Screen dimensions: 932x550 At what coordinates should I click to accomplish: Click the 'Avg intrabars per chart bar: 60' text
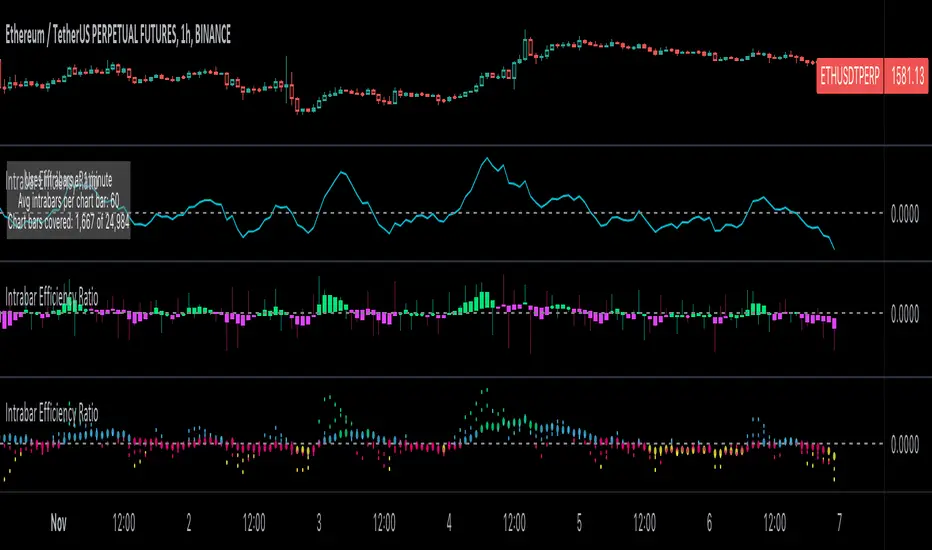pyautogui.click(x=68, y=201)
